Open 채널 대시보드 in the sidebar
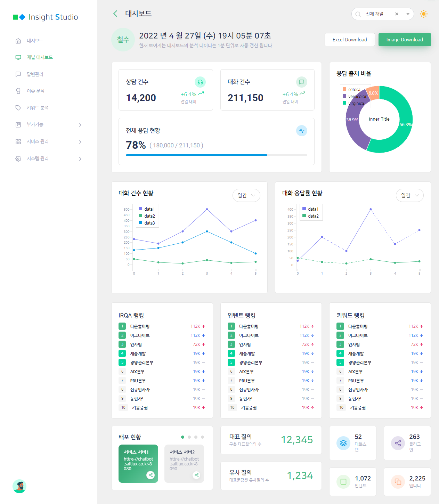This screenshot has height=504, width=439. coord(40,57)
